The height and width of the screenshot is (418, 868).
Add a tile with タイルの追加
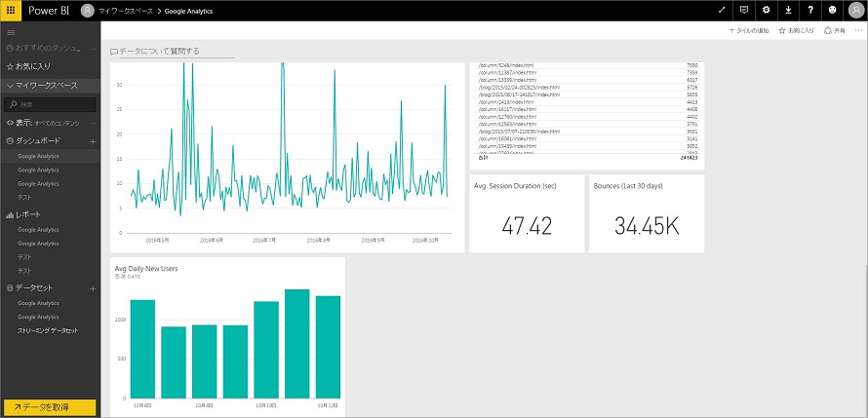click(748, 31)
